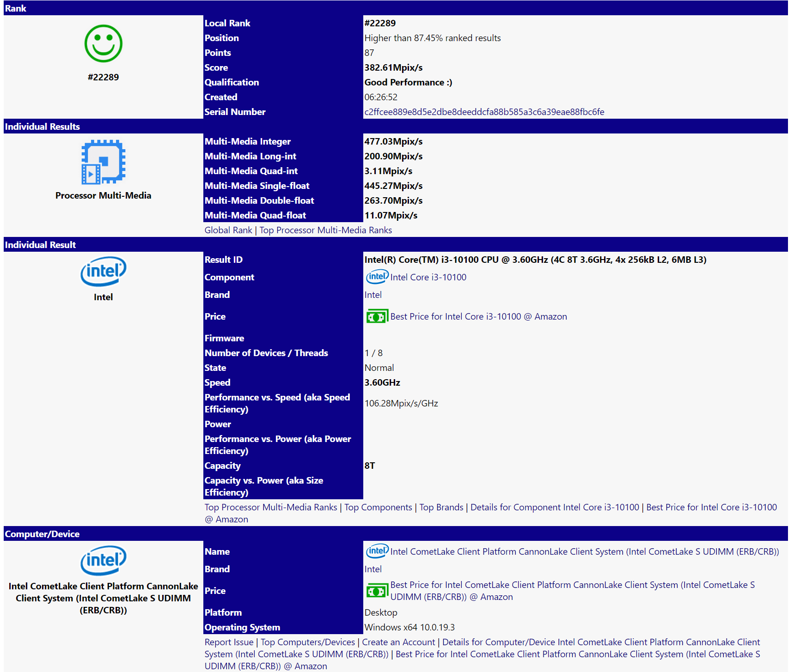The width and height of the screenshot is (794, 672).
Task: Open Details for Component Intel Core i3-10100 link
Action: coord(555,507)
